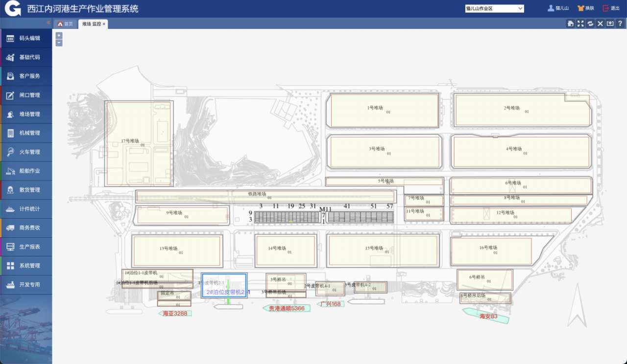627x364 pixels.
Task: Click the home icon in the tab toolbar
Action: pos(571,23)
